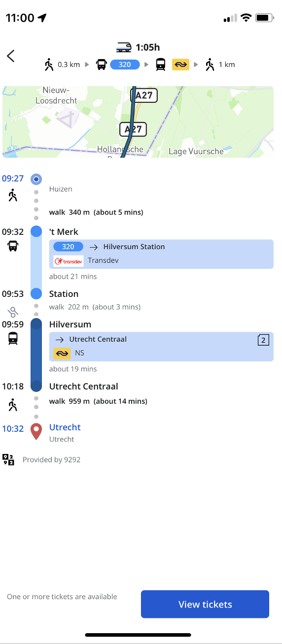The image size is (282, 644).
Task: Tap the train icon beside Hilversum
Action: (13, 338)
